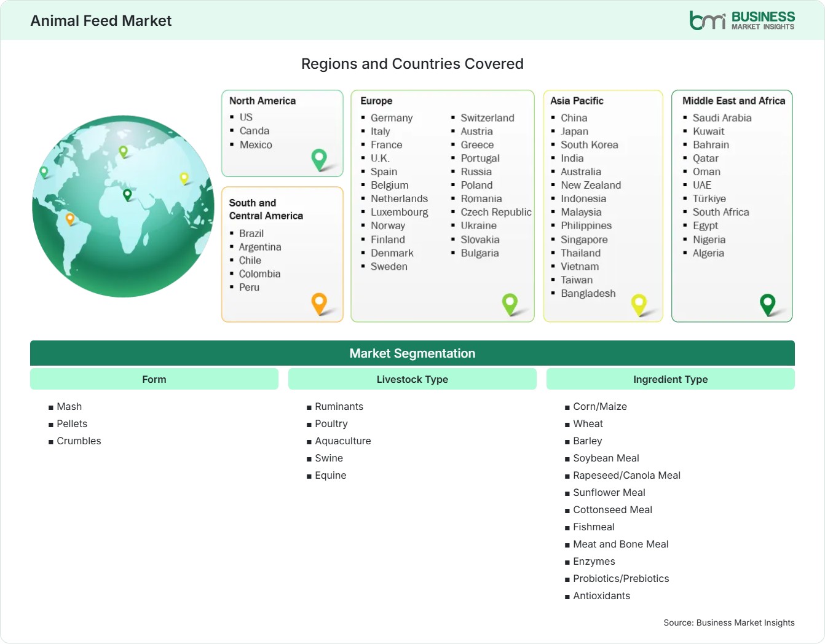
Task: Click the green pin in North America card
Action: (x=319, y=159)
